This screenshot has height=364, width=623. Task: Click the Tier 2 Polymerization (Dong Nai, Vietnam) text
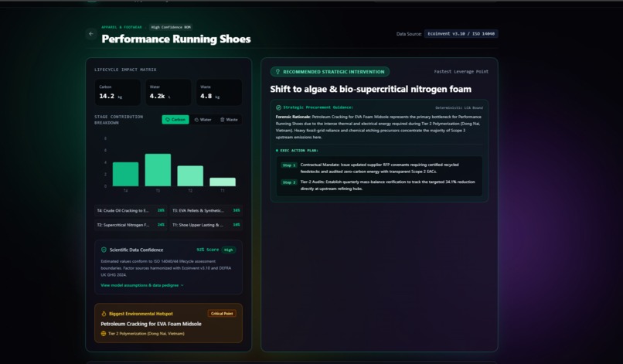point(146,334)
